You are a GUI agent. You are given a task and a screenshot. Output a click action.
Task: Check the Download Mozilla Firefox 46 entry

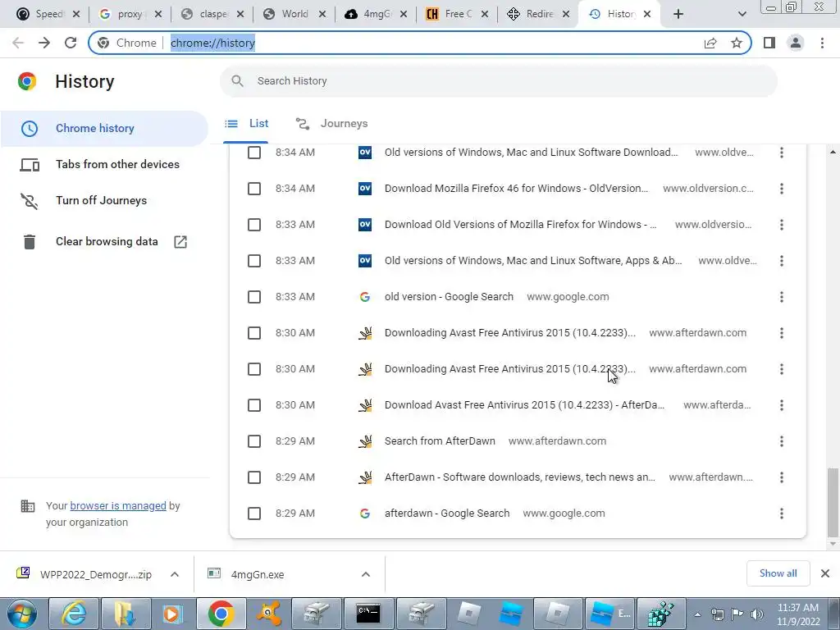[x=254, y=189]
